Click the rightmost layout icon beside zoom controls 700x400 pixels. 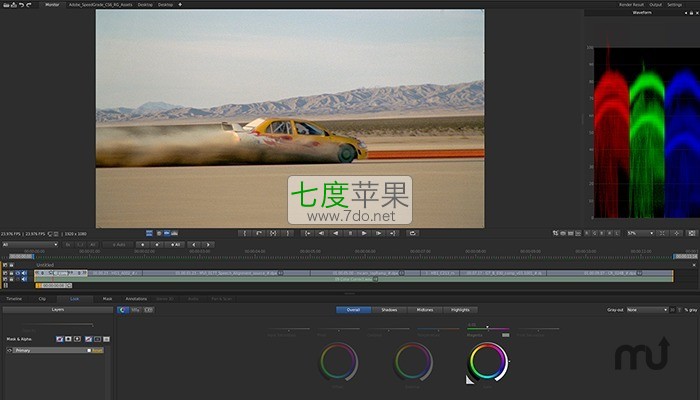pos(692,233)
